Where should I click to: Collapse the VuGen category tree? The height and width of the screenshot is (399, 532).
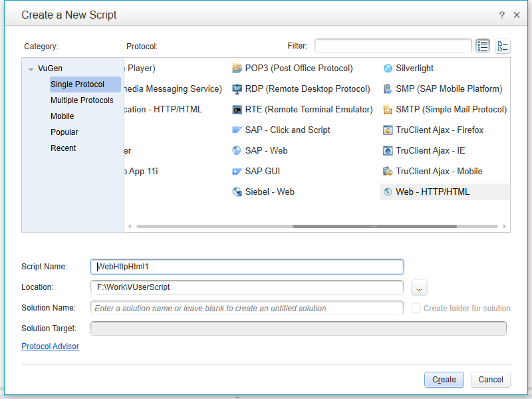click(x=31, y=69)
